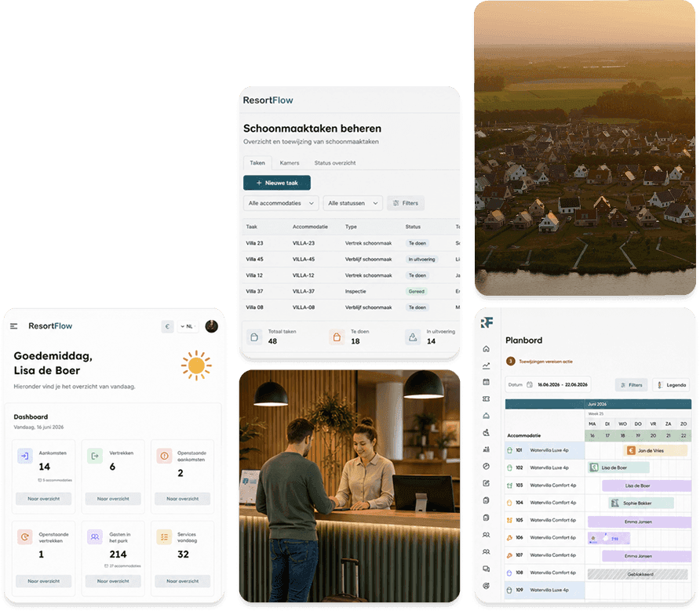Viewport: 700px width, 611px height.
Task: Click the Openstaande vertrekken clock icon
Action: 25,537
